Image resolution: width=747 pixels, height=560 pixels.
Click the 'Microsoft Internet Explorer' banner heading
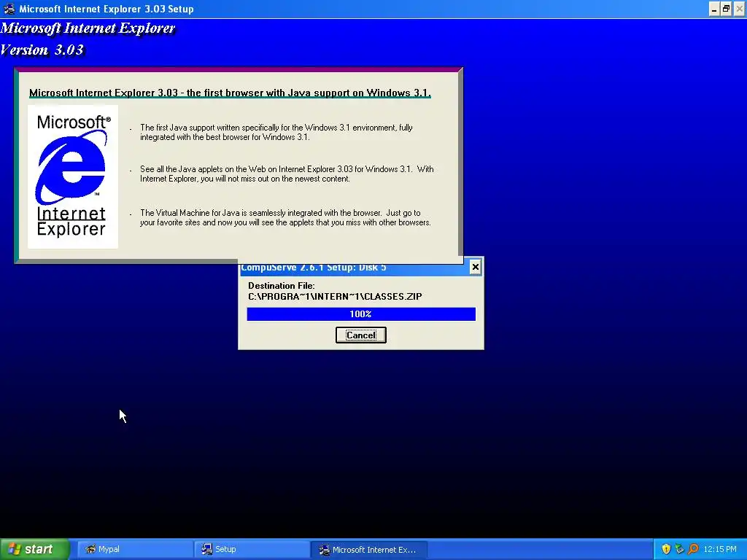coord(88,28)
